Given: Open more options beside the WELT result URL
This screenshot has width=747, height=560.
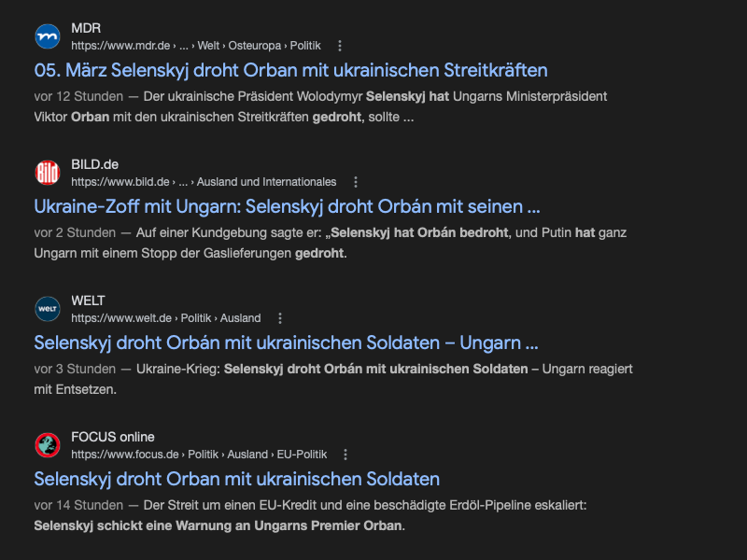Looking at the screenshot, I should tap(280, 318).
